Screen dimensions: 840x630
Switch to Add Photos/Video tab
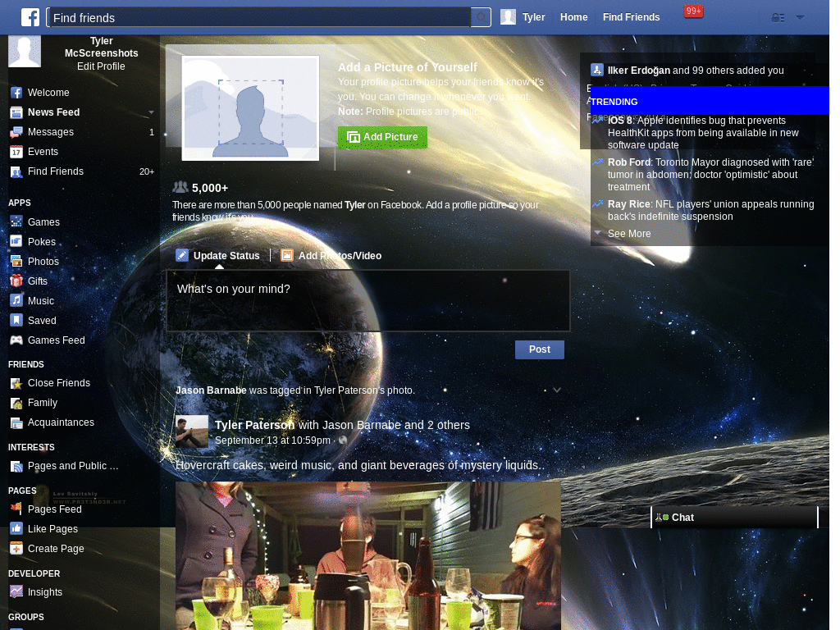pyautogui.click(x=332, y=256)
